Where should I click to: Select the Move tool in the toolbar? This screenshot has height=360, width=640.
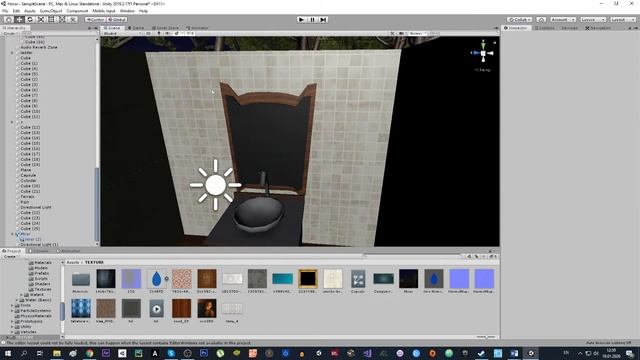point(19,19)
